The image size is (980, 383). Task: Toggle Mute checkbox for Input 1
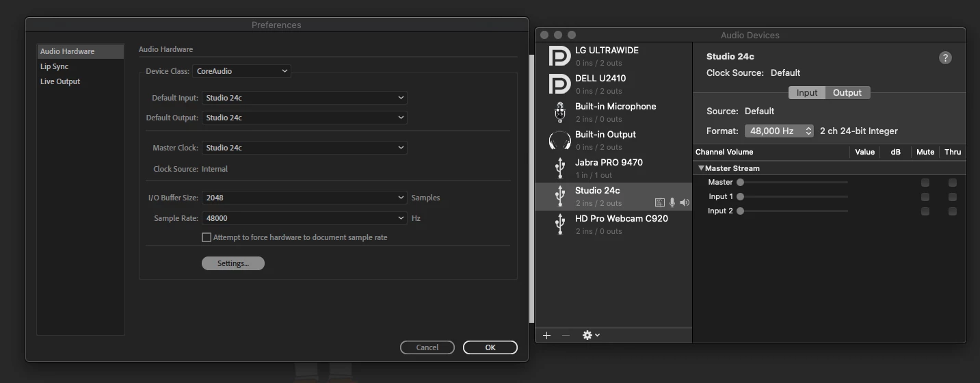(925, 197)
